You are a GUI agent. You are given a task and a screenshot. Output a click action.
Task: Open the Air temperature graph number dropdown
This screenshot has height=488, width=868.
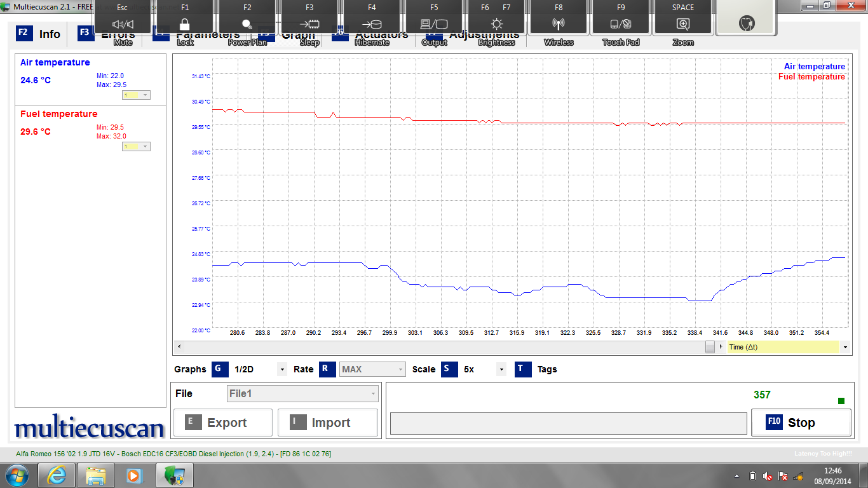136,95
